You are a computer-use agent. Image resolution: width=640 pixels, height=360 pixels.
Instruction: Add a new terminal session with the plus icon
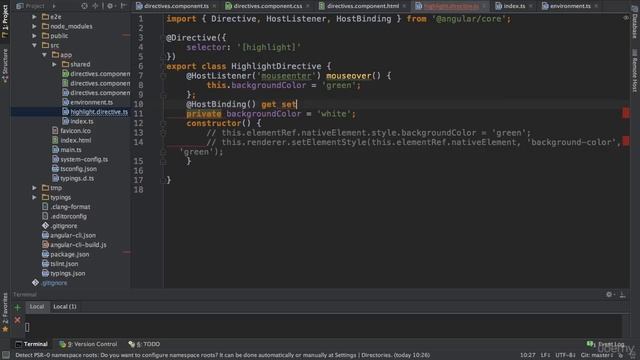pos(18,307)
